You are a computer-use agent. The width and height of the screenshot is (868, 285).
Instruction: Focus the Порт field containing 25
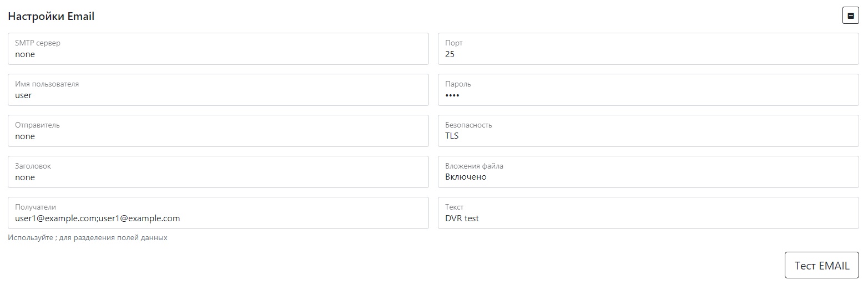coord(648,49)
